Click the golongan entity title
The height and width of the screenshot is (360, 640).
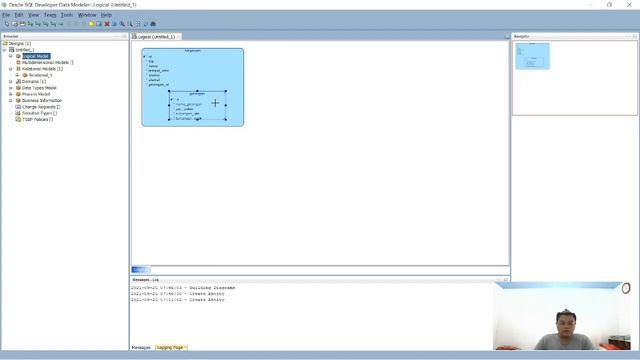point(197,94)
